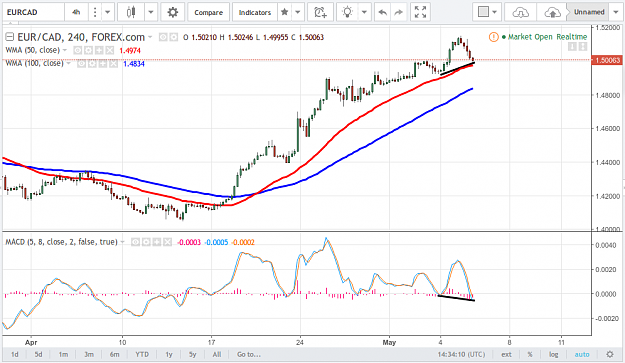Click the EURCAD symbol search field
This screenshot has height=363, width=625.
click(33, 12)
